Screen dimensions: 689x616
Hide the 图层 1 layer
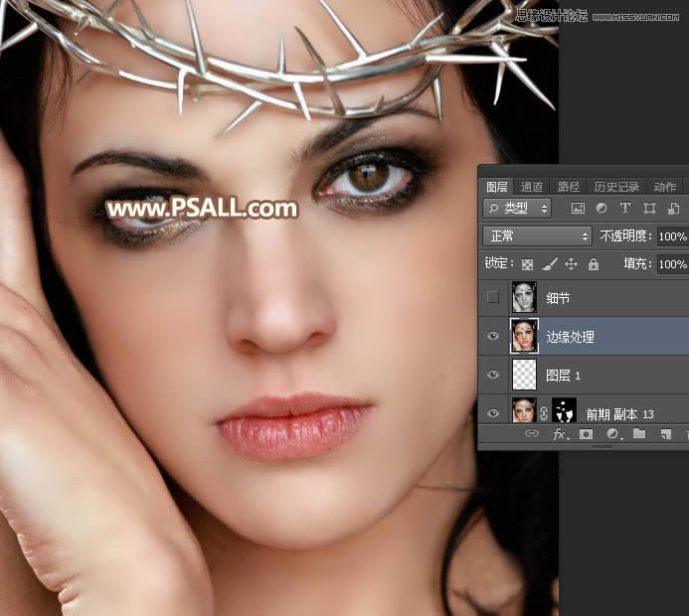492,376
